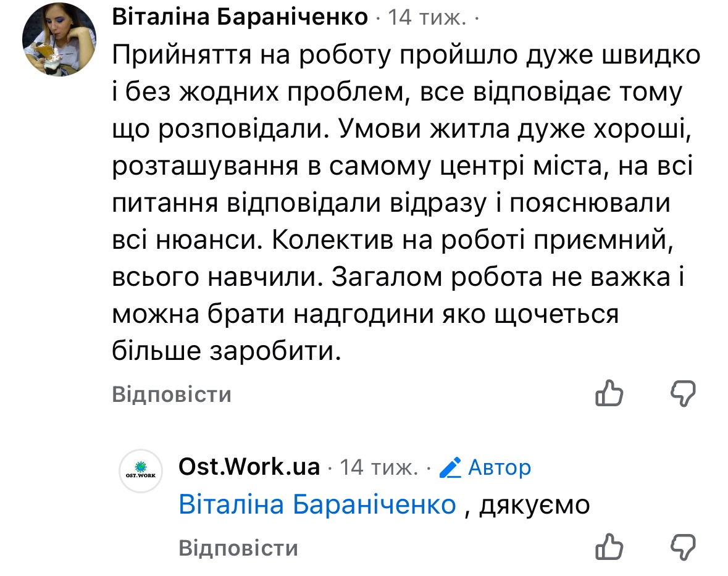Screen dimensions: 728x576
Task: Click the 14 тиж. timestamp on Віталіна's comment
Action: tap(427, 18)
